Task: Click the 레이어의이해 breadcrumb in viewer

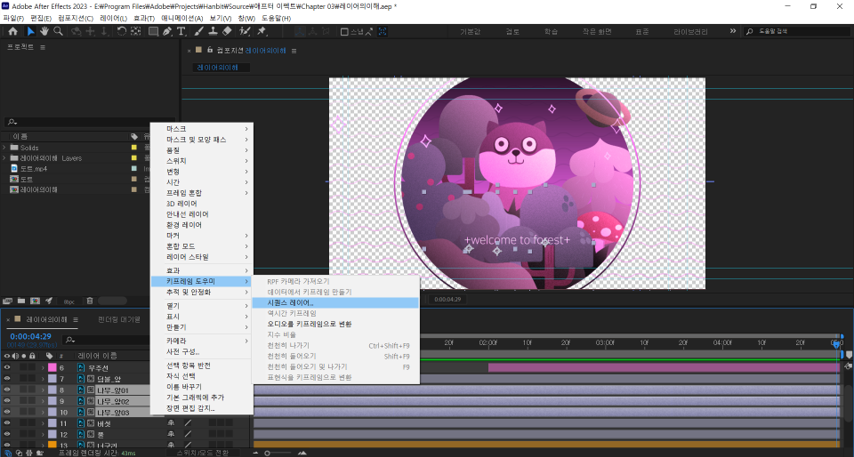Action: tap(217, 68)
